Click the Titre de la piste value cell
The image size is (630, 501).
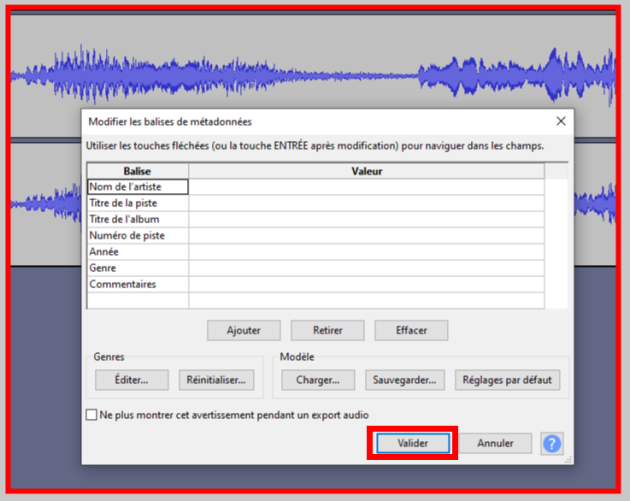tap(366, 203)
